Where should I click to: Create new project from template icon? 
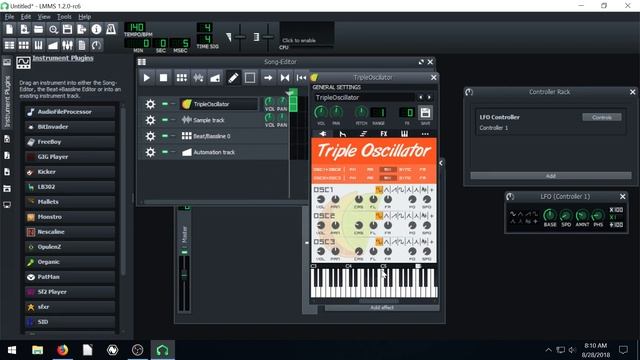(x=24, y=29)
